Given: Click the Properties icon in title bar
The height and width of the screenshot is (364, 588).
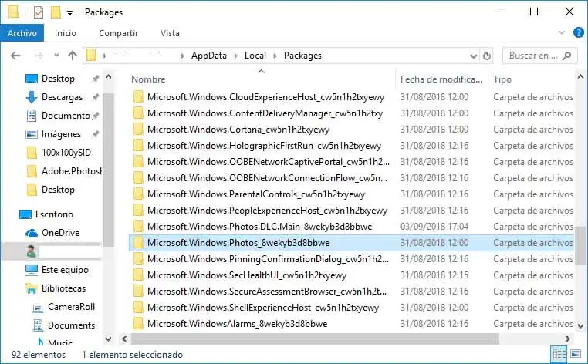Looking at the screenshot, I should tap(39, 12).
